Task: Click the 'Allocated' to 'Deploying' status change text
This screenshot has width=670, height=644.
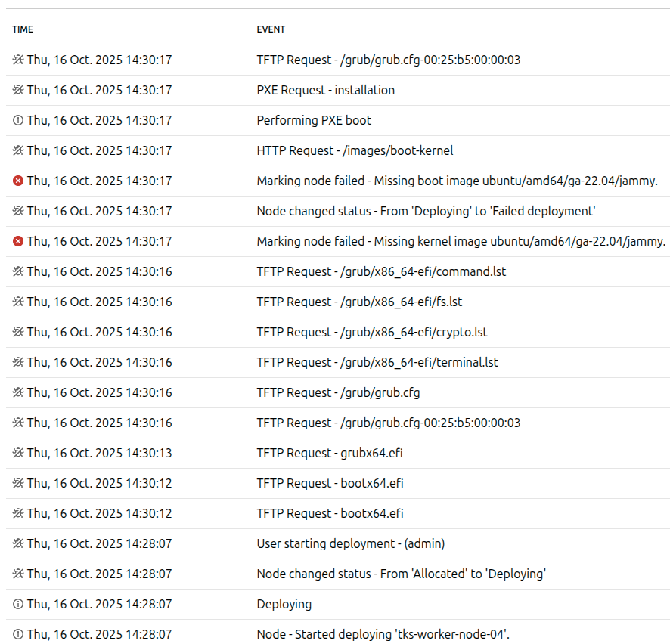Action: 401,574
